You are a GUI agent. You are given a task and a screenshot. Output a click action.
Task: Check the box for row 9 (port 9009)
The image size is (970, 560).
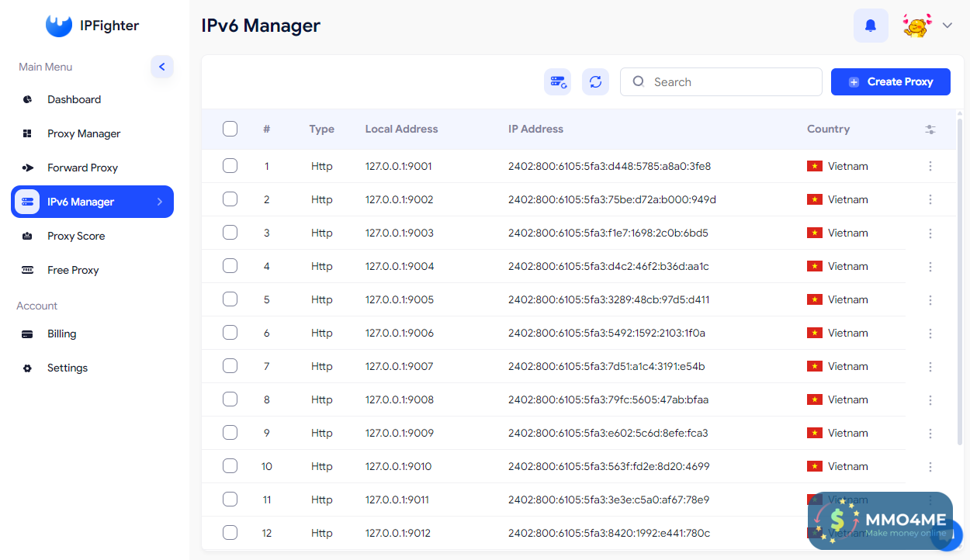pyautogui.click(x=230, y=432)
